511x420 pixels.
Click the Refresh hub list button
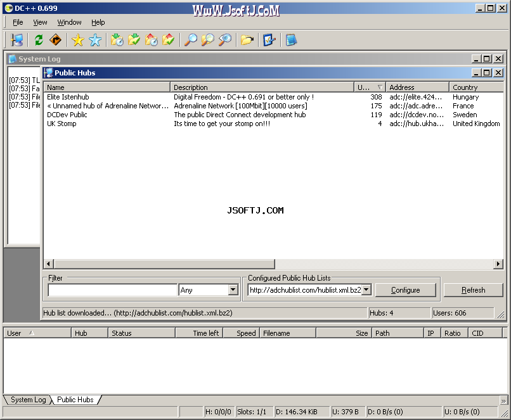[x=473, y=290]
